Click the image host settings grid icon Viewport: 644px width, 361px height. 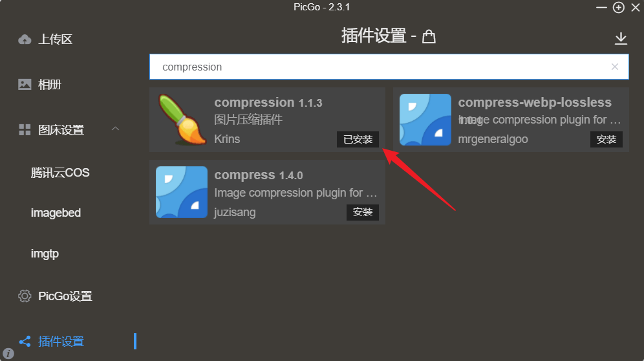25,130
